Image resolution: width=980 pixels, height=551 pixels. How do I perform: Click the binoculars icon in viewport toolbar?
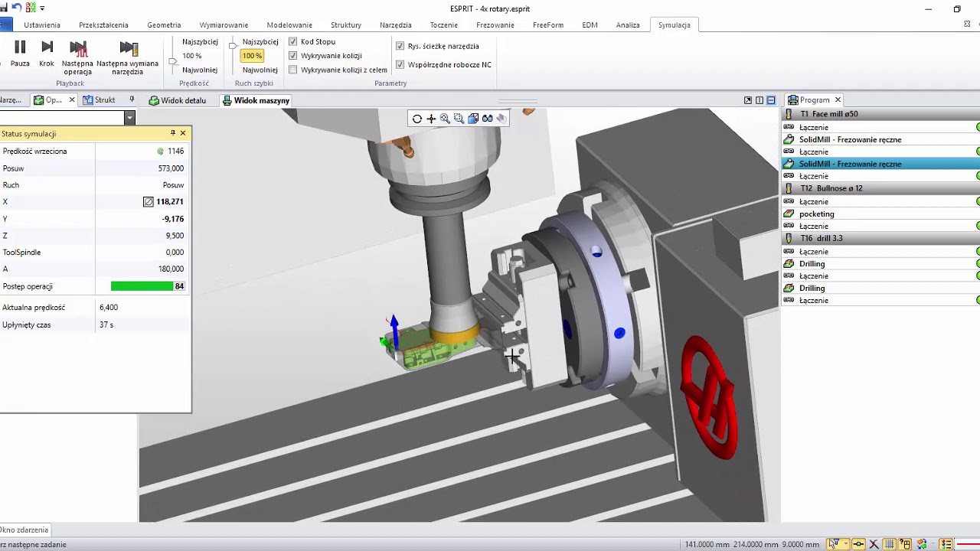point(487,119)
